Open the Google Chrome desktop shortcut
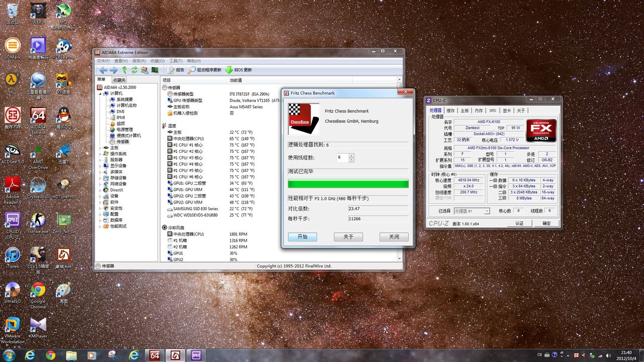Screen dimensions: 644x362 (x=38, y=296)
